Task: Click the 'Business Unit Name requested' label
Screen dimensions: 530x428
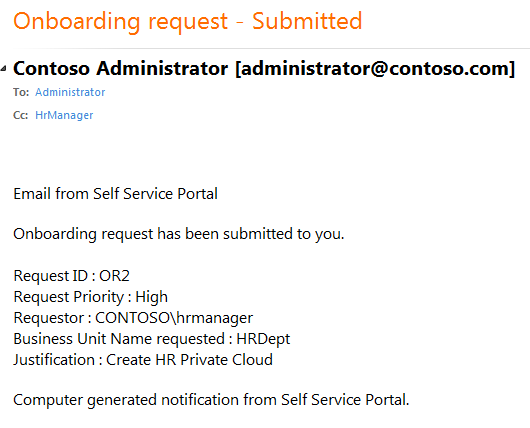Action: pos(119,339)
